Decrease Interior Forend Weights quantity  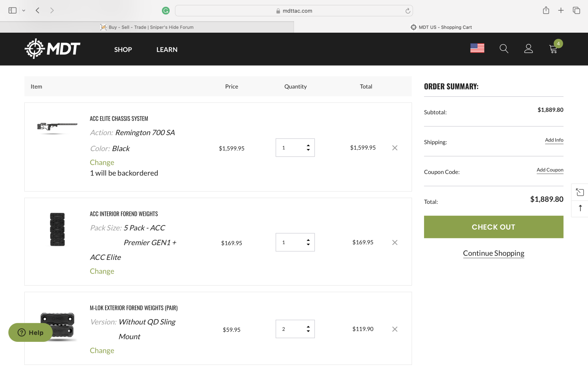coord(308,244)
